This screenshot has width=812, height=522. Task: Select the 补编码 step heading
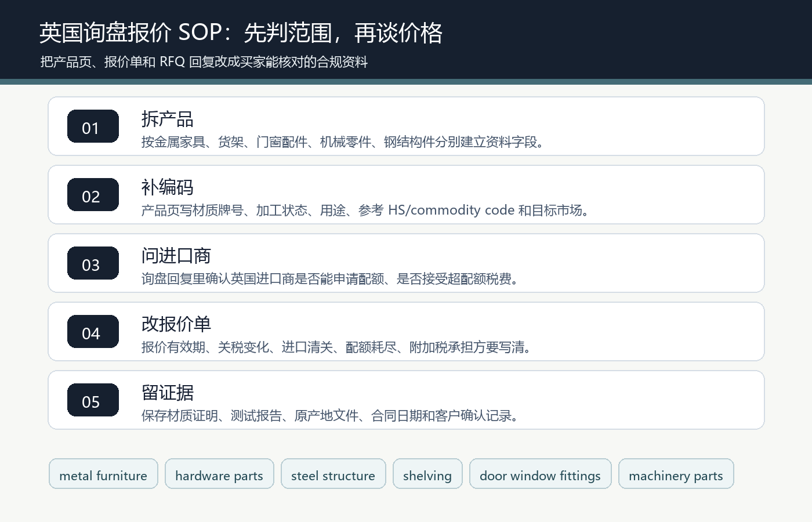tap(168, 187)
